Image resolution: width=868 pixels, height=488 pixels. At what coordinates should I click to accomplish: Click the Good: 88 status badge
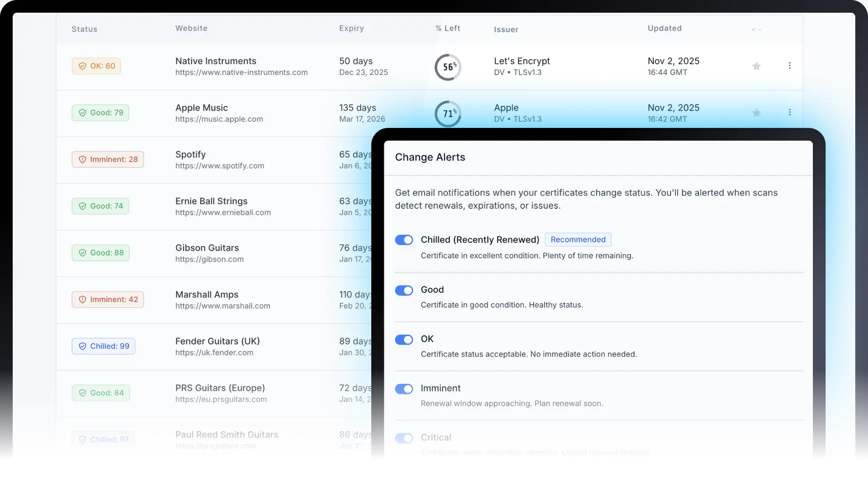[100, 253]
